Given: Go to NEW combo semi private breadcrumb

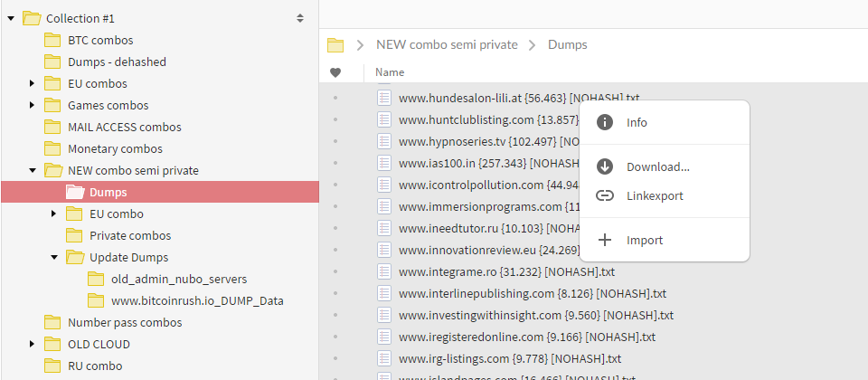Looking at the screenshot, I should pyautogui.click(x=447, y=45).
